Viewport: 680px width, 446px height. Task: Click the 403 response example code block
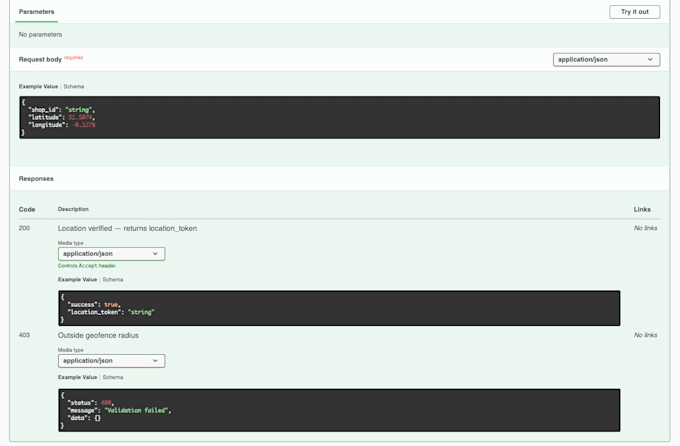(339, 410)
